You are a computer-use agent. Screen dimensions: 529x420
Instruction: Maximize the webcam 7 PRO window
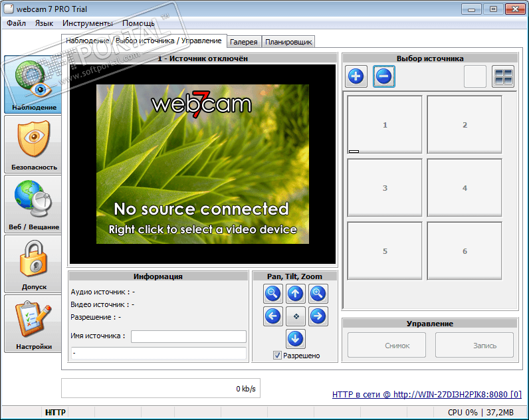[x=493, y=9]
